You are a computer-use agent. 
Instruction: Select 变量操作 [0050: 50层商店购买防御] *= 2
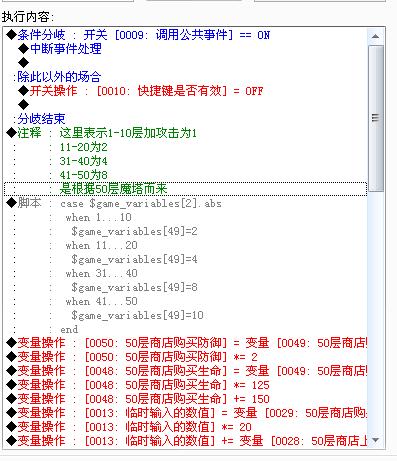(x=186, y=357)
